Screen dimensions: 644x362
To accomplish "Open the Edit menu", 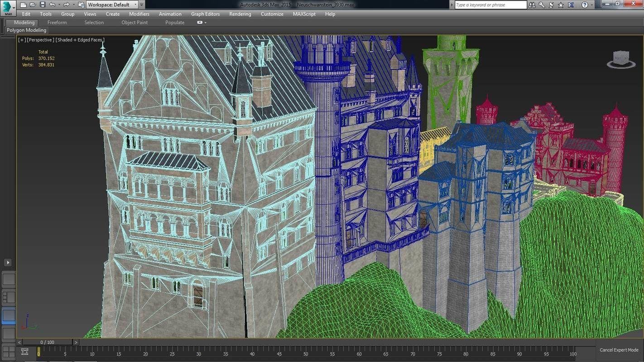I will (x=26, y=14).
